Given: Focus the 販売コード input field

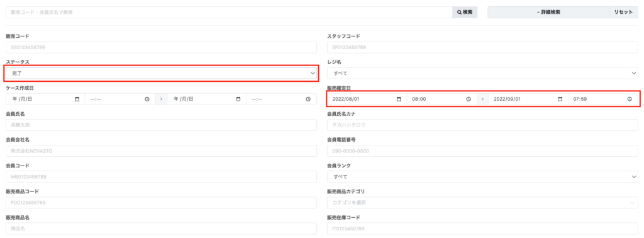Looking at the screenshot, I should pyautogui.click(x=162, y=47).
